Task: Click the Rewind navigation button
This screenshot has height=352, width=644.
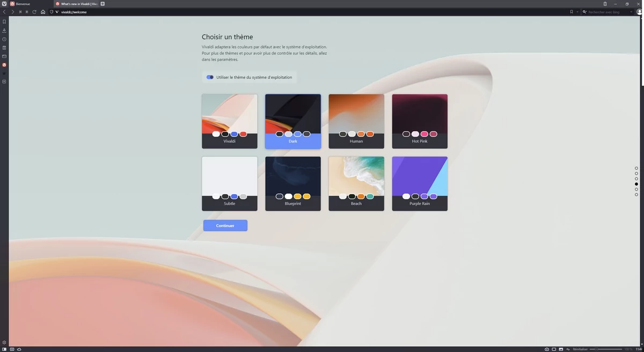Action: (x=20, y=12)
